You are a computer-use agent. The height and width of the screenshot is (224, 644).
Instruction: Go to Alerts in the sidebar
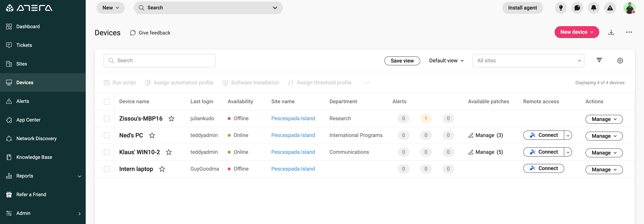(23, 101)
